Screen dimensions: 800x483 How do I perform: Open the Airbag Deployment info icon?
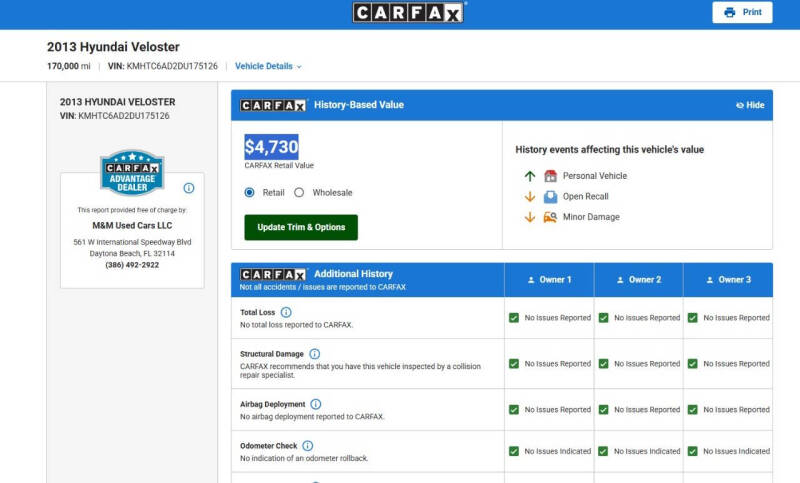[x=316, y=404]
